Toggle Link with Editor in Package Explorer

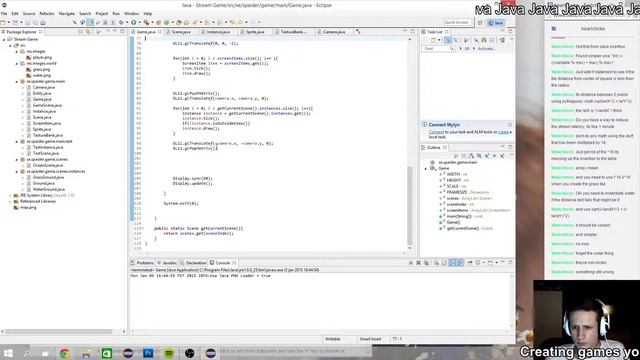[x=89, y=32]
